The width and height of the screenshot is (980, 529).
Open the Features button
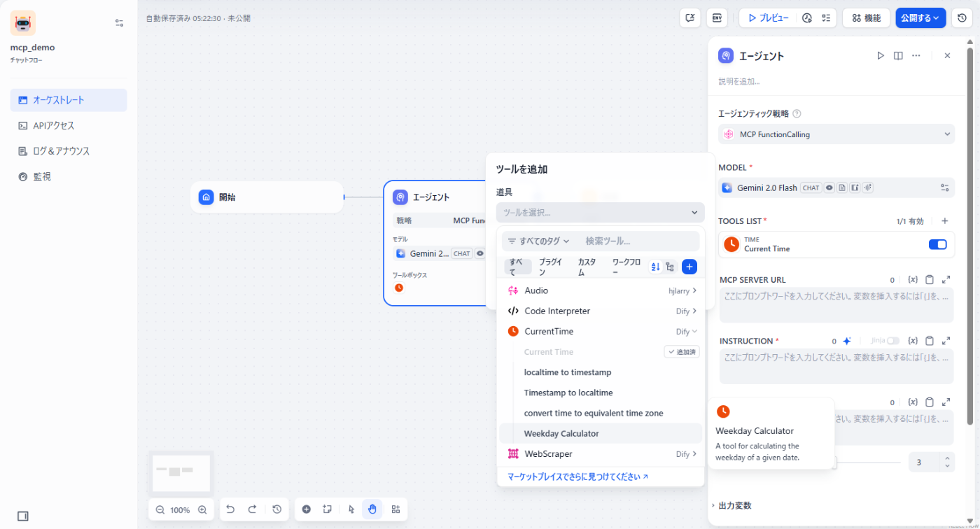click(866, 18)
